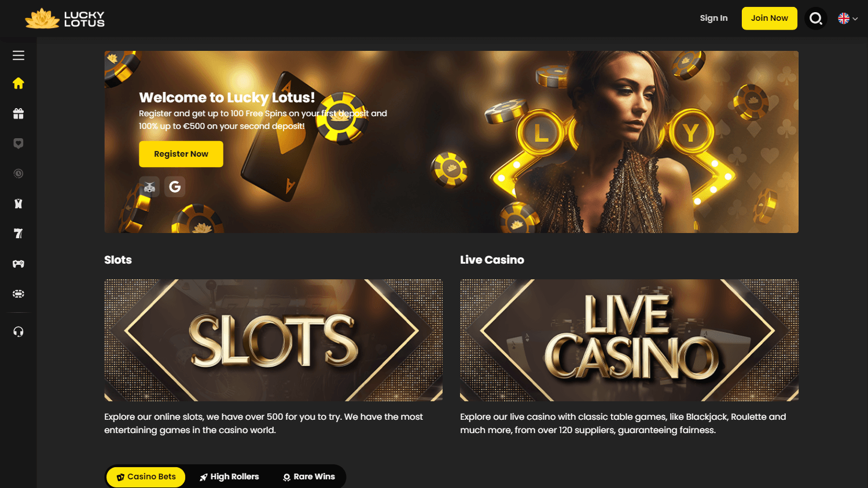Select the Casino Bets tab

146,477
